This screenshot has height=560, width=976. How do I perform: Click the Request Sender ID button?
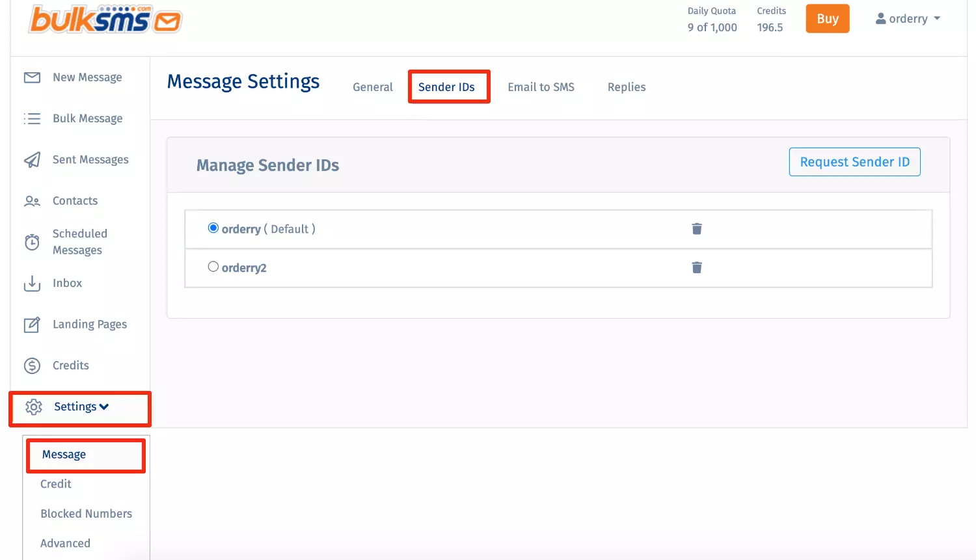855,162
